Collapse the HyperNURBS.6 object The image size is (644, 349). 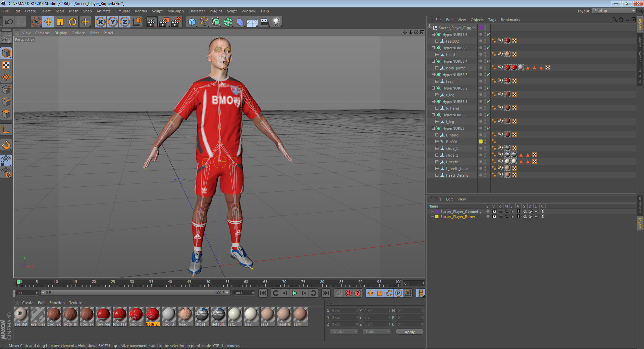[433, 34]
